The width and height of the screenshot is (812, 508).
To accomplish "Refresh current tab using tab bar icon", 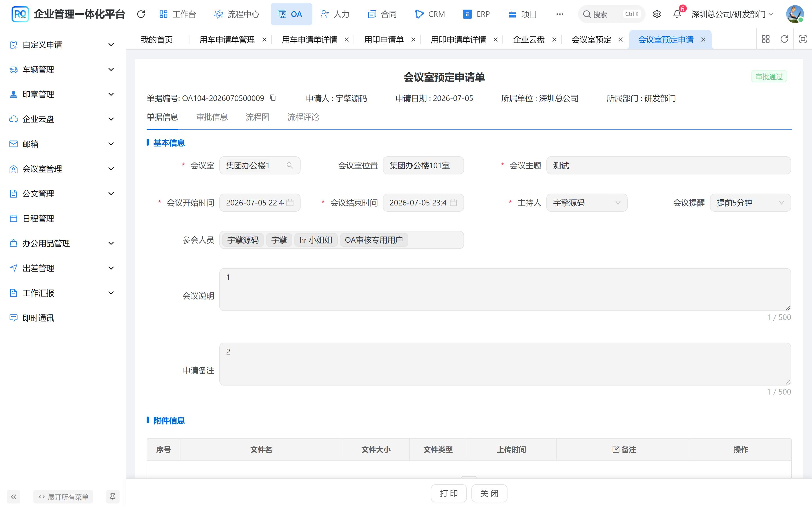I will pos(784,39).
